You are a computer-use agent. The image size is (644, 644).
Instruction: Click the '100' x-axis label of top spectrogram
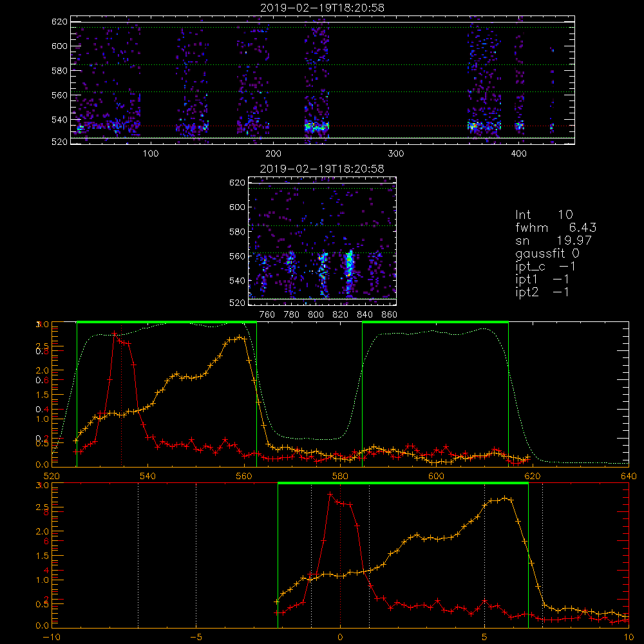pos(151,154)
